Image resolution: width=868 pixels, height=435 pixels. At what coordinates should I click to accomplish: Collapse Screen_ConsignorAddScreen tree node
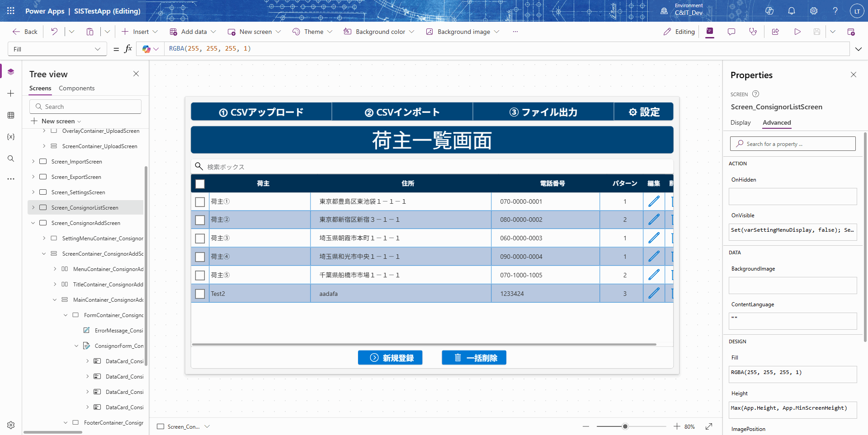point(33,223)
